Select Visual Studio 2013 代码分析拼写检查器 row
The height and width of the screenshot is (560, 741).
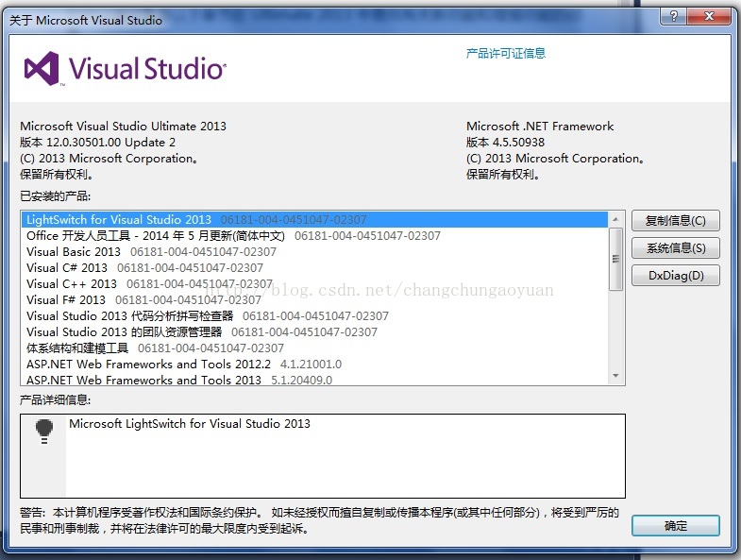(x=314, y=316)
